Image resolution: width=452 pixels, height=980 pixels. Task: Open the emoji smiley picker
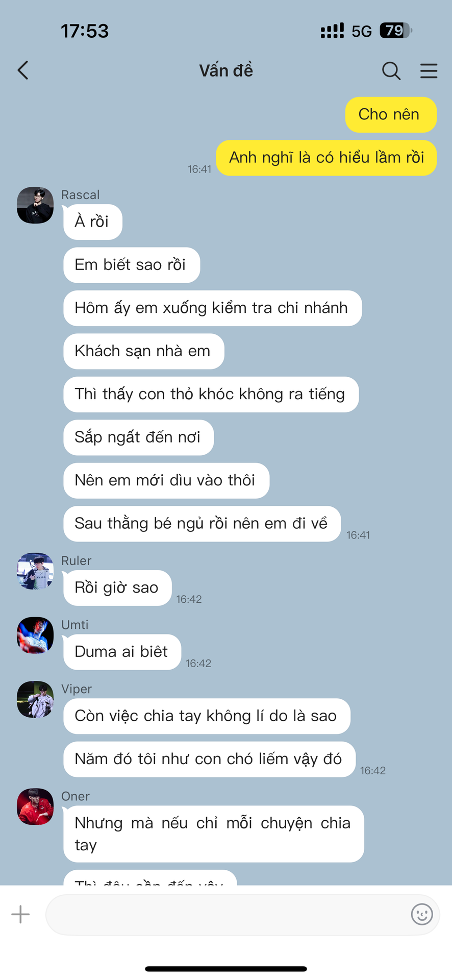click(x=422, y=914)
